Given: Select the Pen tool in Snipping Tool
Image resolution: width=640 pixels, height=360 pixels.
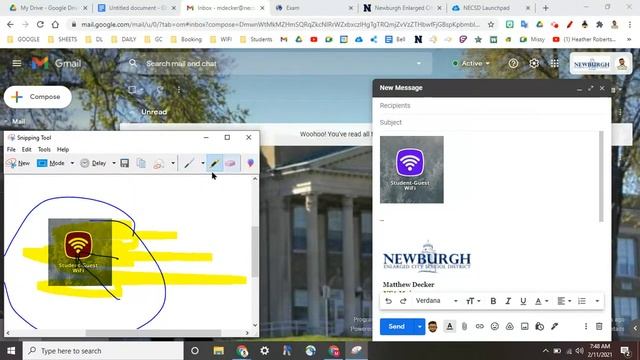Looking at the screenshot, I should point(189,163).
